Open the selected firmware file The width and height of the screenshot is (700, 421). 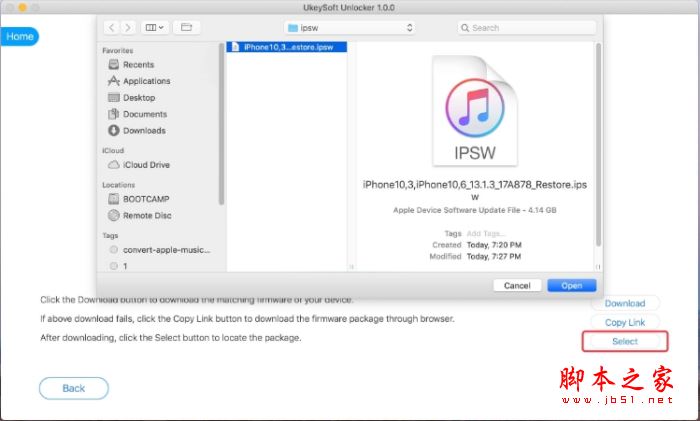(x=572, y=285)
